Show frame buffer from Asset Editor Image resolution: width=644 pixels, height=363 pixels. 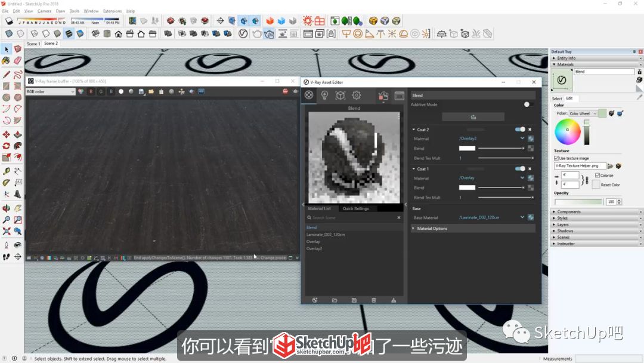(399, 96)
